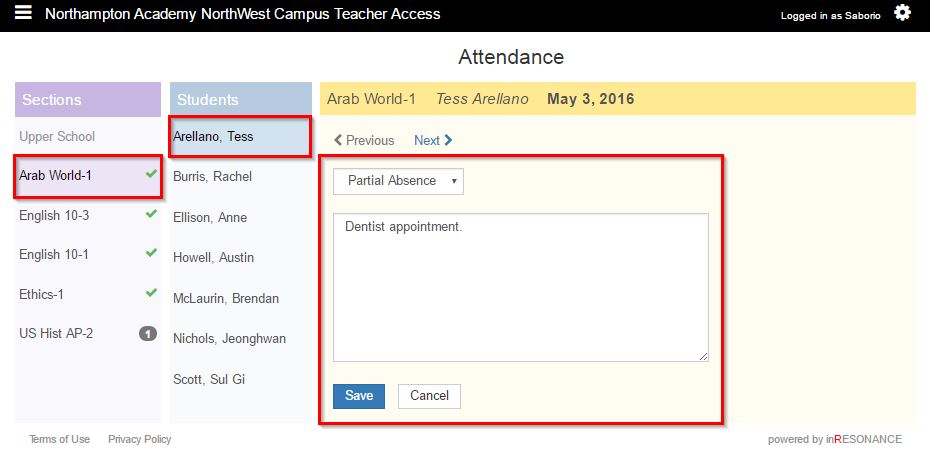Open the hamburger menu icon

(x=23, y=14)
